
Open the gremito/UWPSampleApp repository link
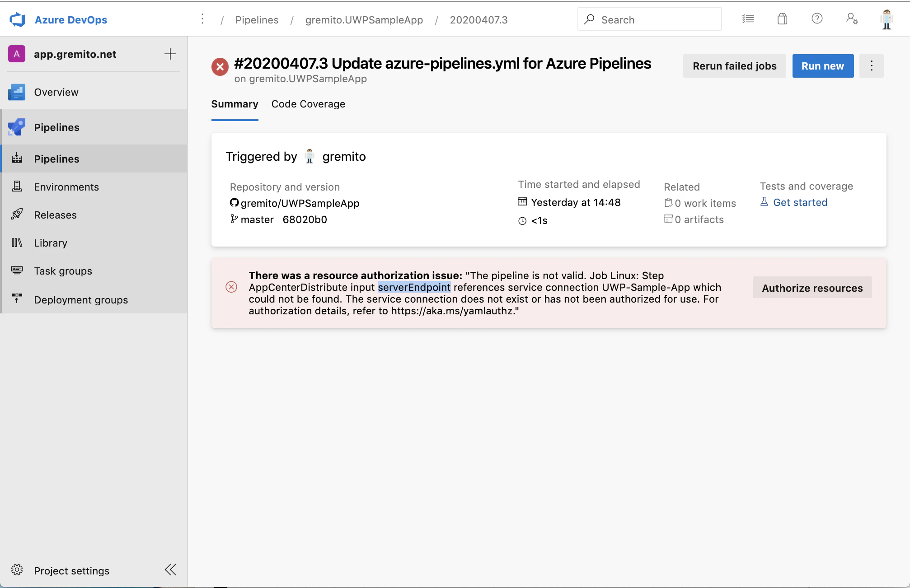(x=300, y=203)
